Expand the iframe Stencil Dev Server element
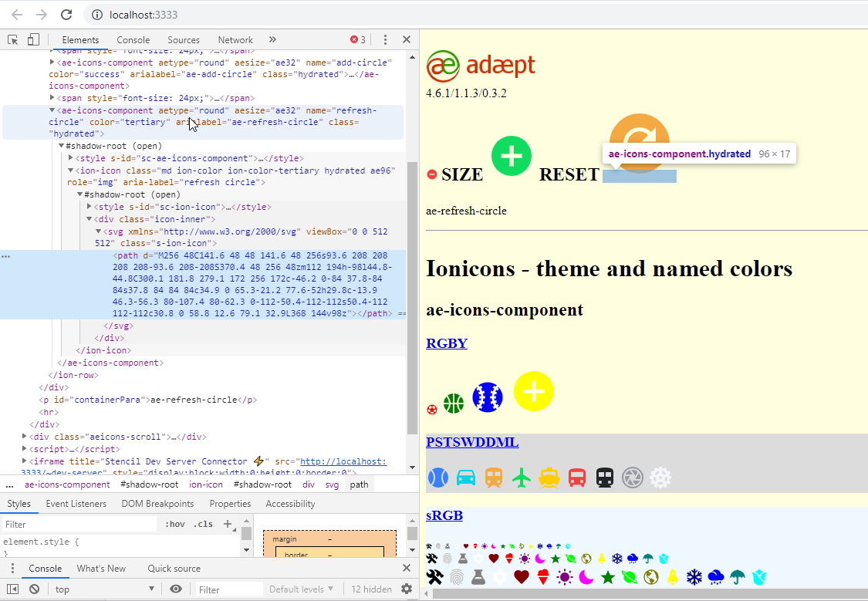 pos(25,461)
